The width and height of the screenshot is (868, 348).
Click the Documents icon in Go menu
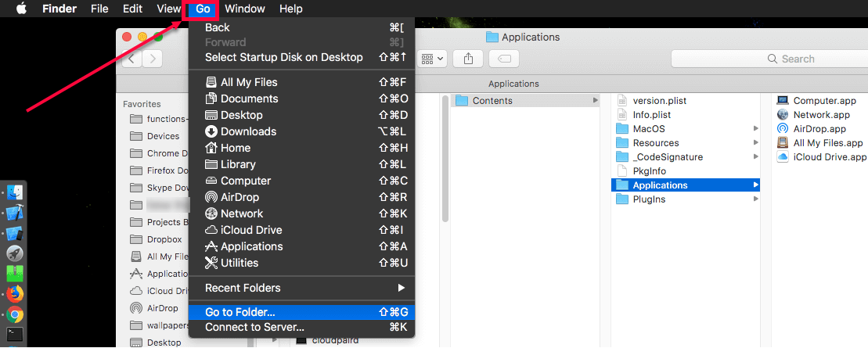(x=211, y=99)
